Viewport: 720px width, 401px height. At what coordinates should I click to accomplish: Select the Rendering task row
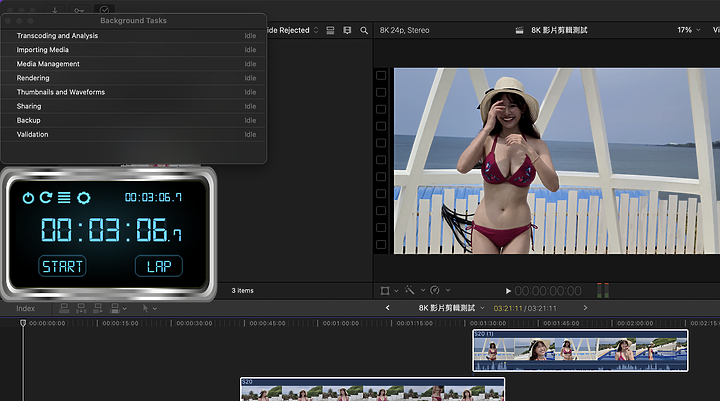(x=134, y=78)
